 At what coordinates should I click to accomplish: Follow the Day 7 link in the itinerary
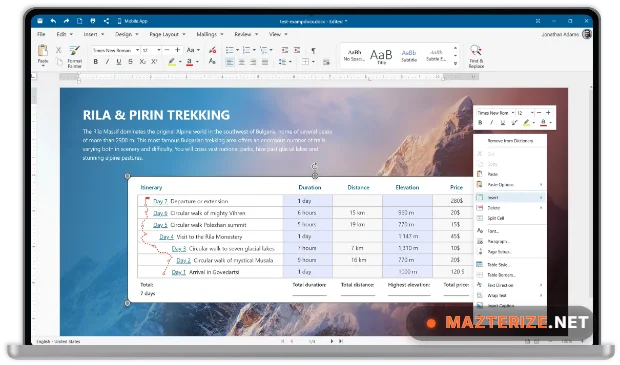(160, 201)
